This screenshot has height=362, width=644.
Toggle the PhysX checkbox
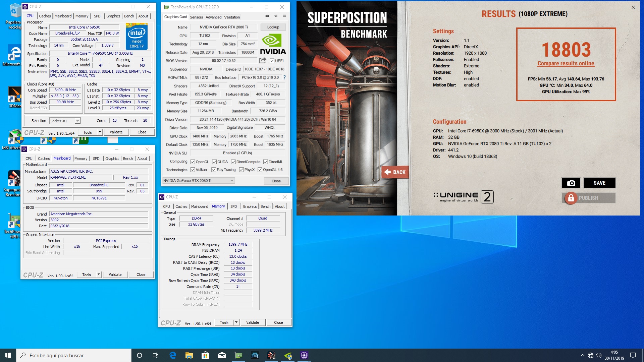click(241, 170)
